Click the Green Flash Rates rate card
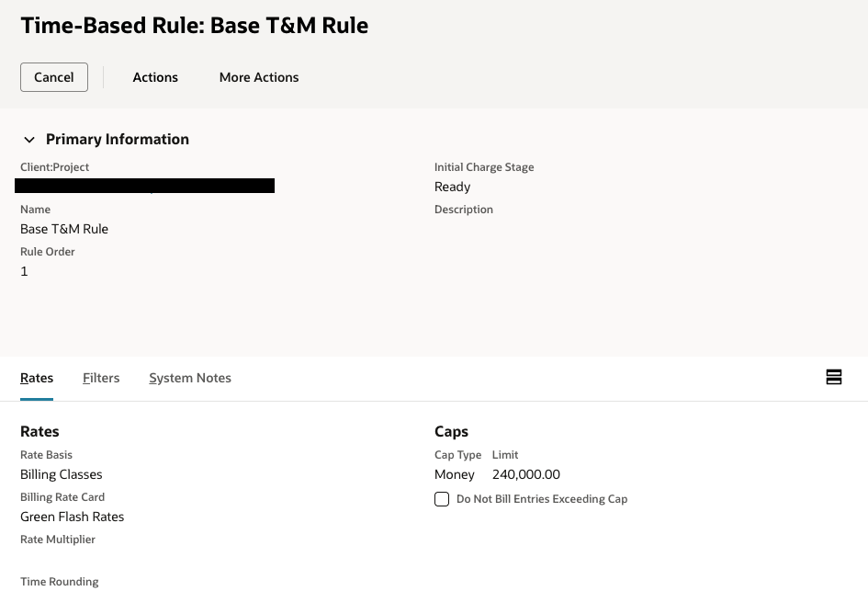 coord(72,517)
